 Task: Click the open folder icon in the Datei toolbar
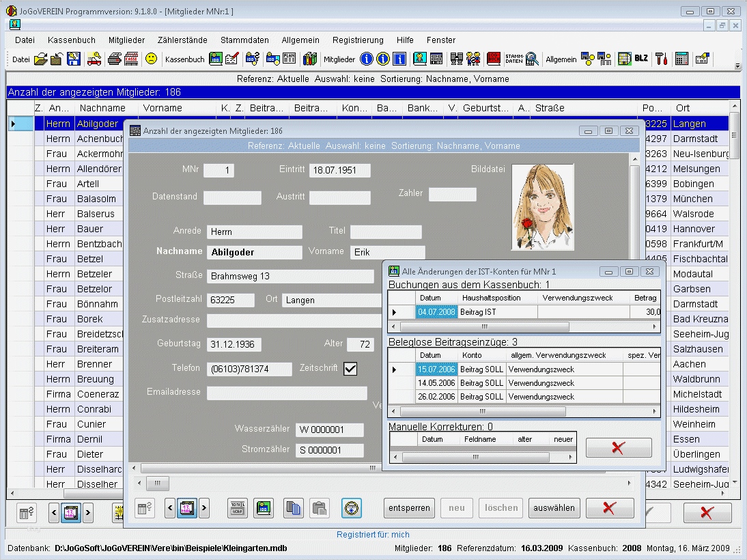pos(41,59)
